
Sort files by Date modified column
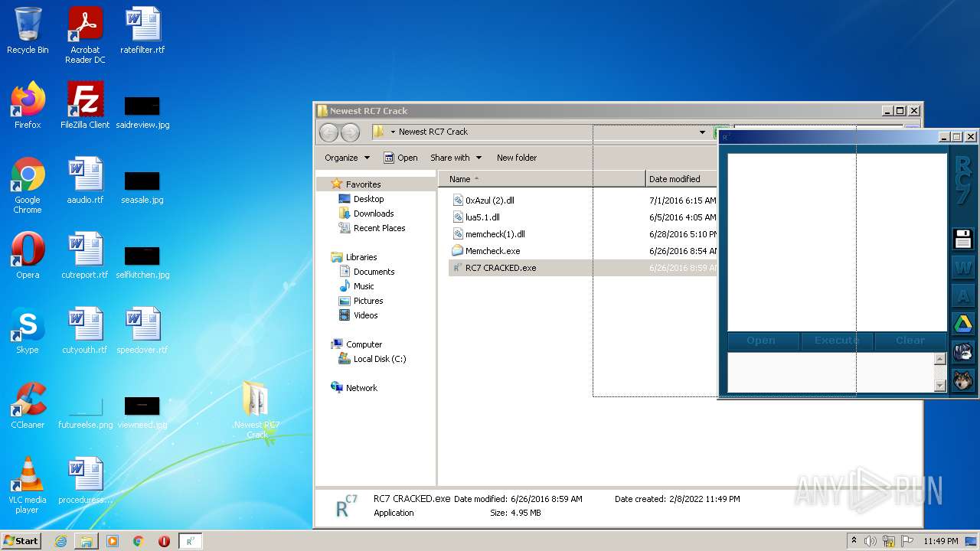coord(681,179)
